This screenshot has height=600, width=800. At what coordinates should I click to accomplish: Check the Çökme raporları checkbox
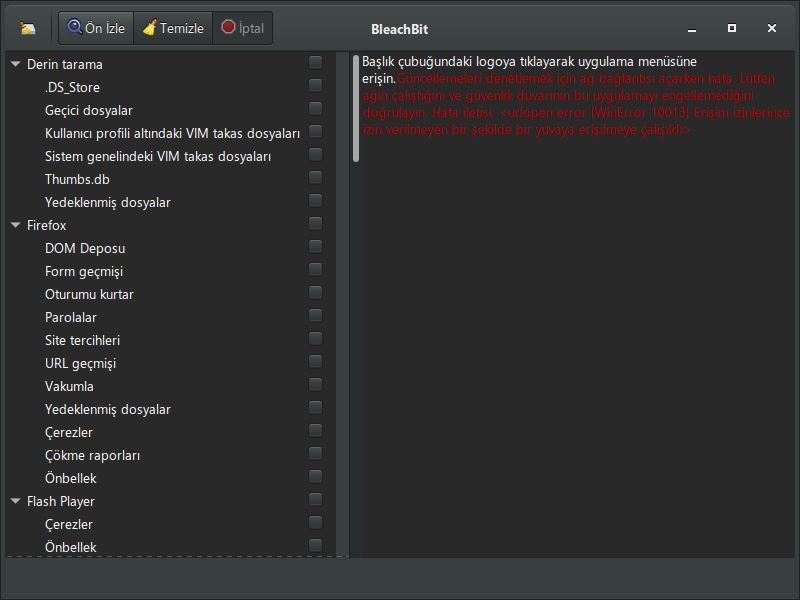coord(315,453)
